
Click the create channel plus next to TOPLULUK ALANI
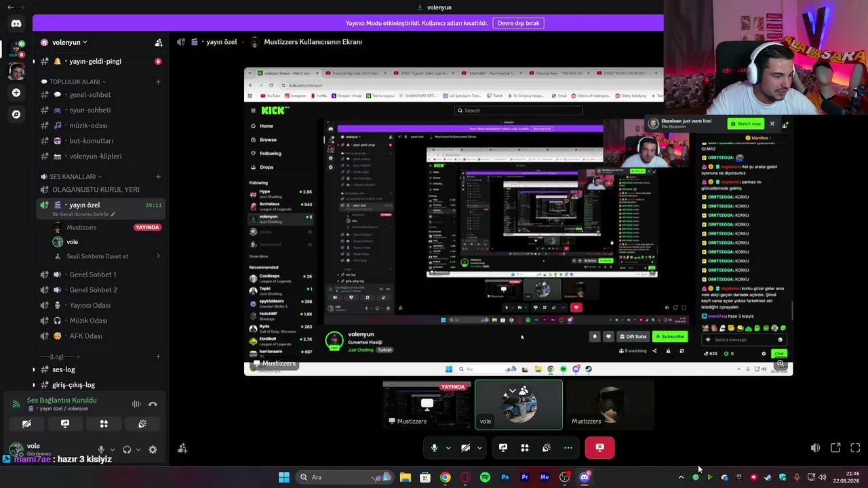point(158,82)
